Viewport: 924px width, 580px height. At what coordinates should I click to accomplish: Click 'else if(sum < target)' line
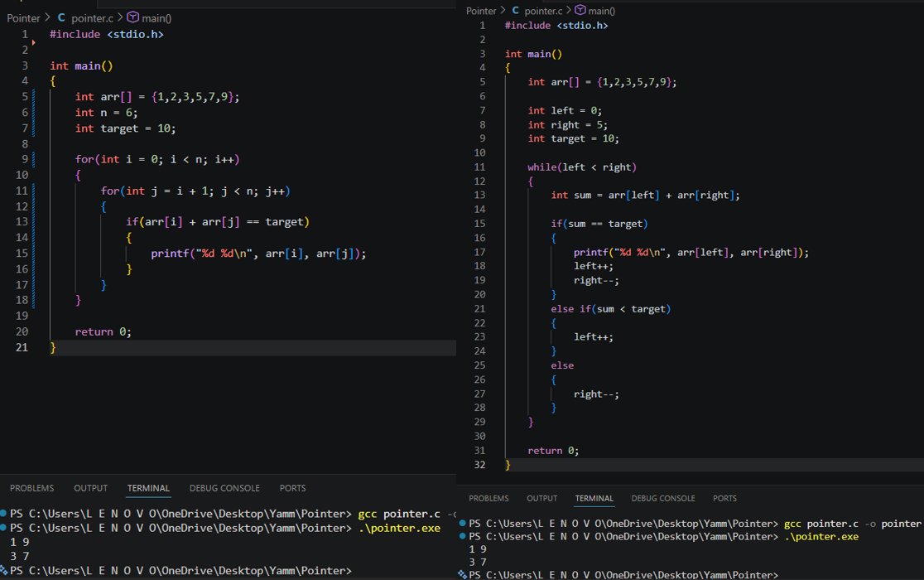(x=610, y=309)
